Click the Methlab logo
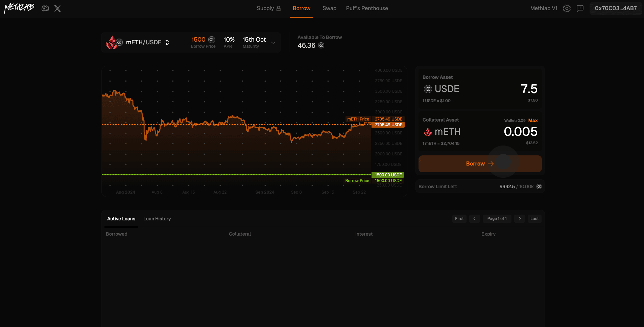Screen dimensions: 644x327 pyautogui.click(x=19, y=8)
